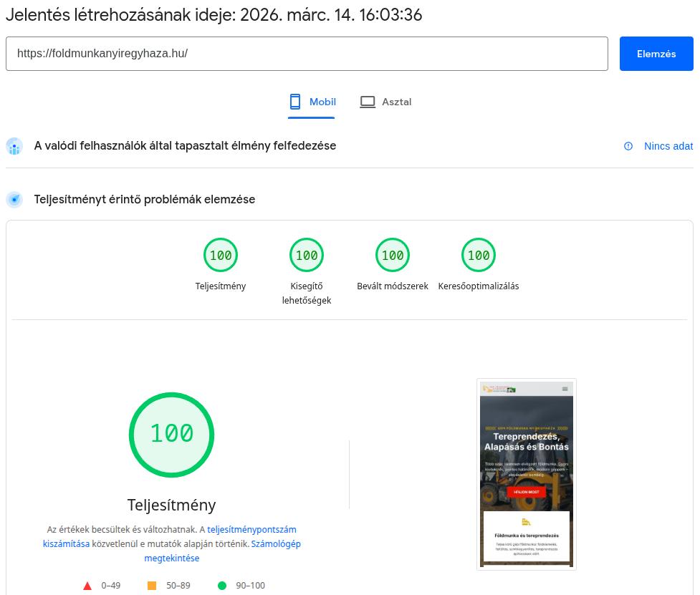The height and width of the screenshot is (595, 700).
Task: Expand the valódi felhasználók experience section
Action: coord(186,146)
